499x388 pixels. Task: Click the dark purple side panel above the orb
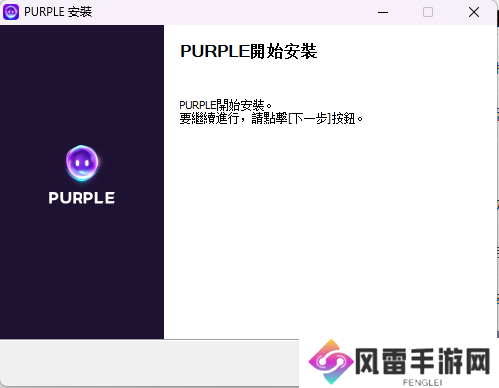pos(82,83)
